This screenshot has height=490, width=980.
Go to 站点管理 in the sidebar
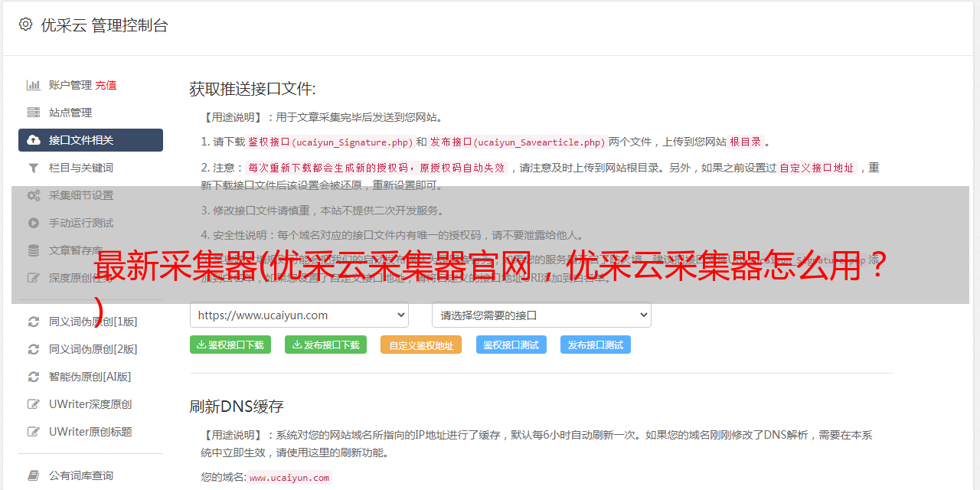coord(70,113)
